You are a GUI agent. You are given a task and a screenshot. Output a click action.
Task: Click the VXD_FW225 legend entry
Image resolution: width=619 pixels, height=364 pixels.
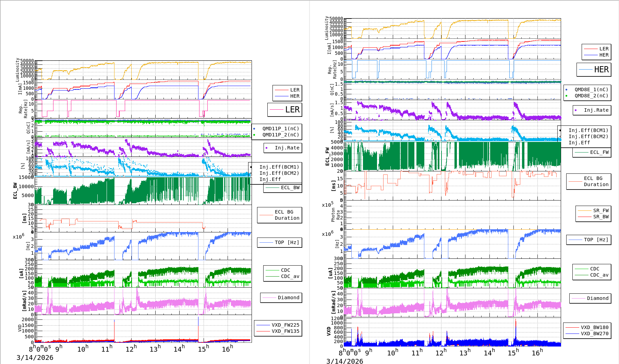click(x=285, y=325)
